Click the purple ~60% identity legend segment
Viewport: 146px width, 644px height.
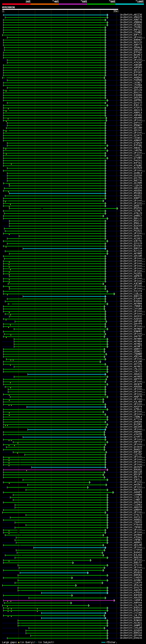(x=73, y=4)
